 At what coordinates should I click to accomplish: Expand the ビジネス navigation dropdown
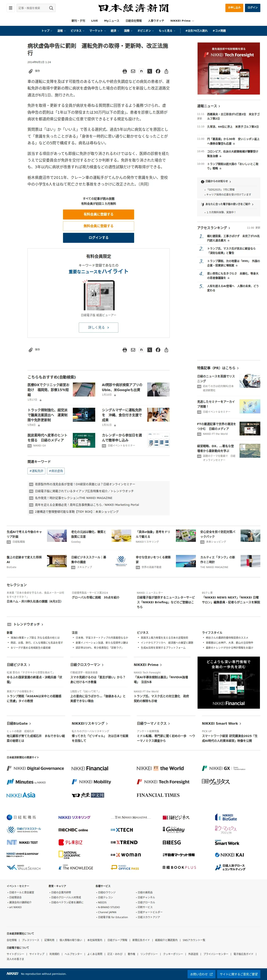click(78, 31)
